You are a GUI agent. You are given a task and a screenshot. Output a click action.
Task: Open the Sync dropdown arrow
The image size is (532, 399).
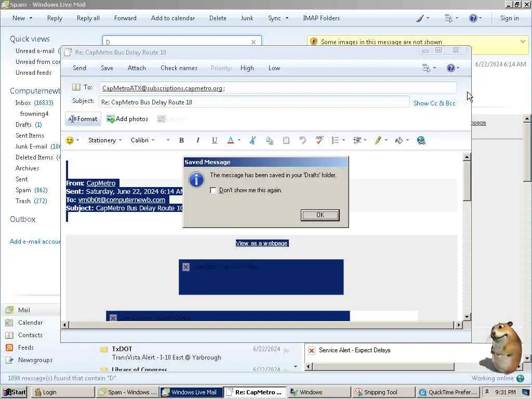287,18
